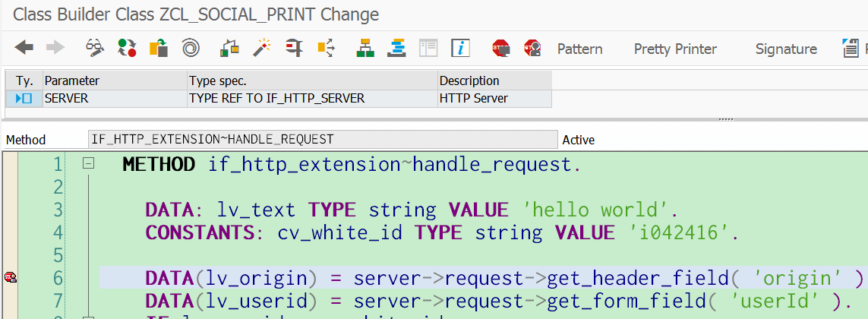Click the Test/Execute vise icon
Screen dimensions: 868x319
click(x=294, y=48)
